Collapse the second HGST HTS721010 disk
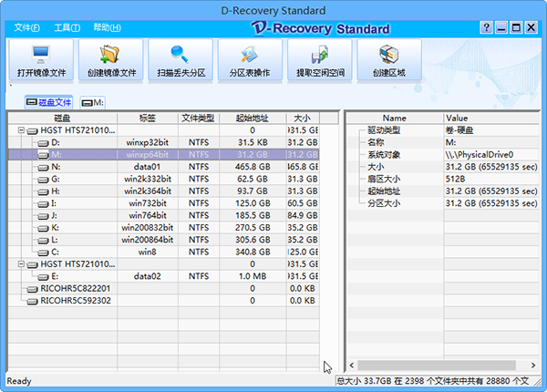 [21, 264]
